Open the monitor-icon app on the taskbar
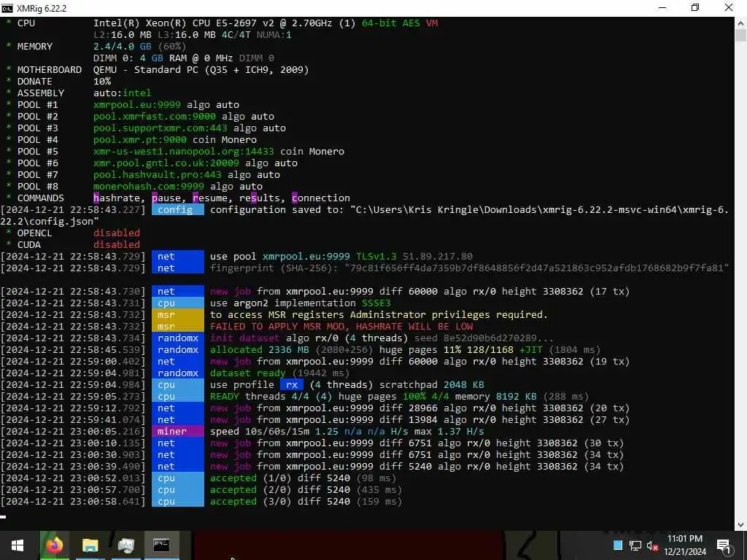 click(126, 545)
